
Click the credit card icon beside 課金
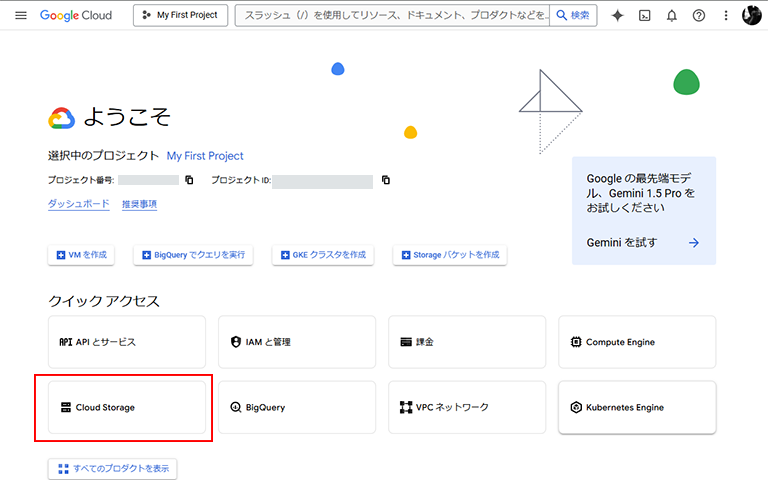click(x=406, y=342)
